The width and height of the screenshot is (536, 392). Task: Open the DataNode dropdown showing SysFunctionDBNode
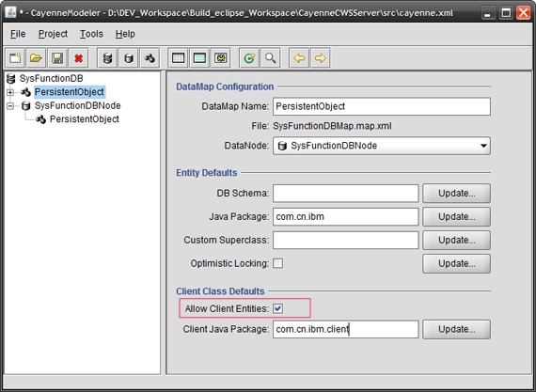(x=382, y=146)
